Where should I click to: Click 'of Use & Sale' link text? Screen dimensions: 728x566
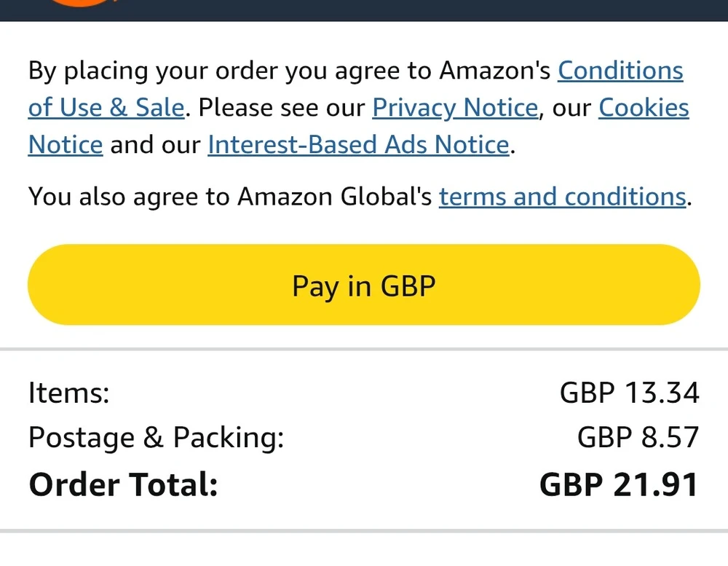coord(106,108)
